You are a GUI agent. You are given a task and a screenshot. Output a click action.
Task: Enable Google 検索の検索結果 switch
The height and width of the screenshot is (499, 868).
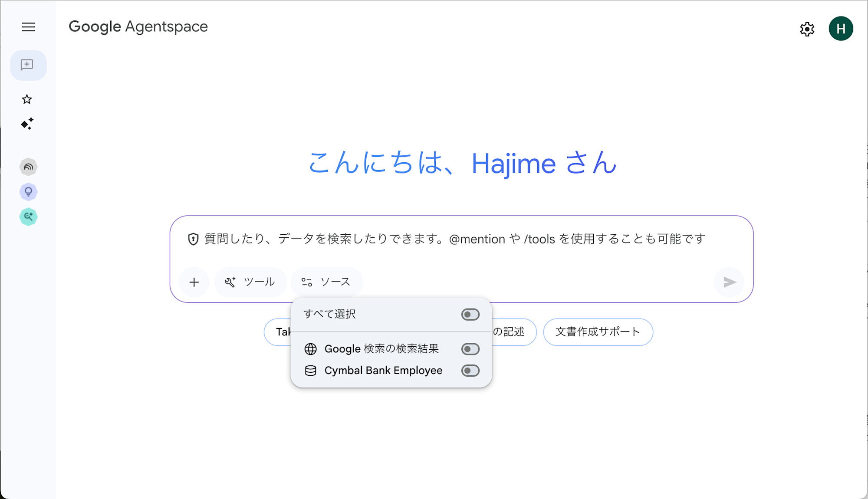470,349
